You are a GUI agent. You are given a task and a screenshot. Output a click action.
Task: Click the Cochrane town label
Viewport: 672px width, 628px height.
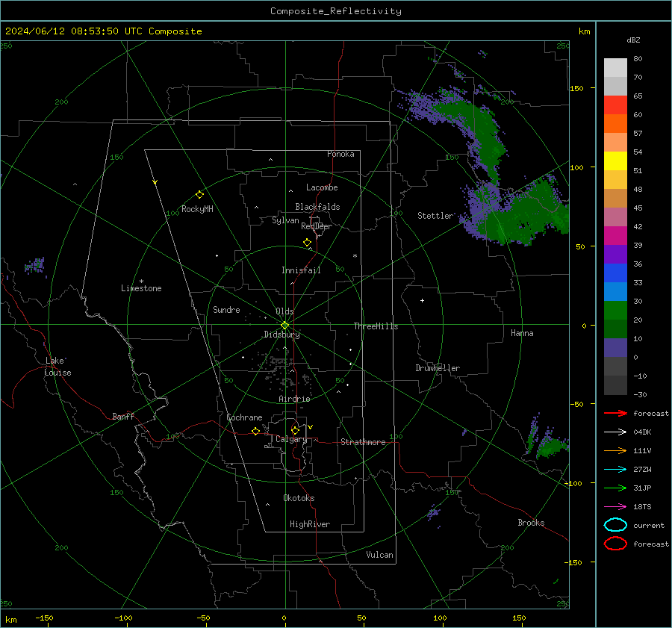click(x=244, y=417)
